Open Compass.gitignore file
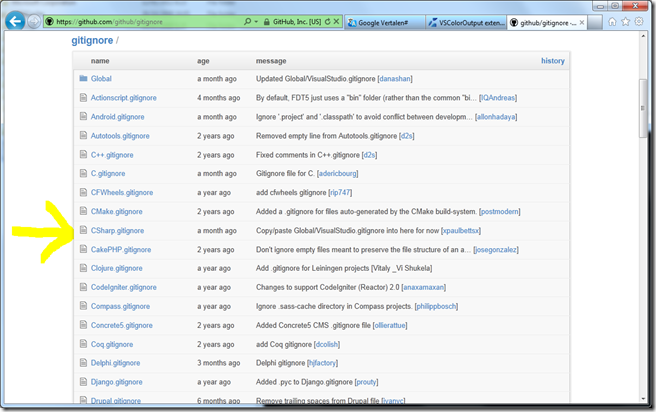This screenshot has height=412, width=656. coord(120,306)
